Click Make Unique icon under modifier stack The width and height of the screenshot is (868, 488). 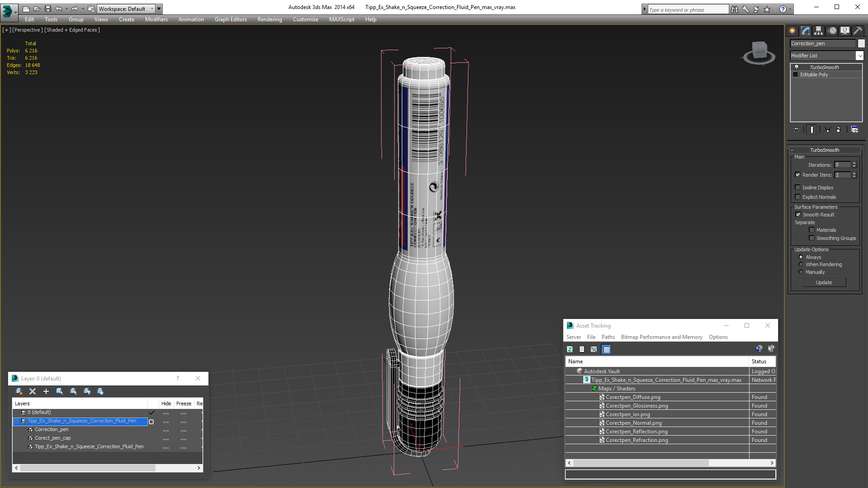point(827,130)
